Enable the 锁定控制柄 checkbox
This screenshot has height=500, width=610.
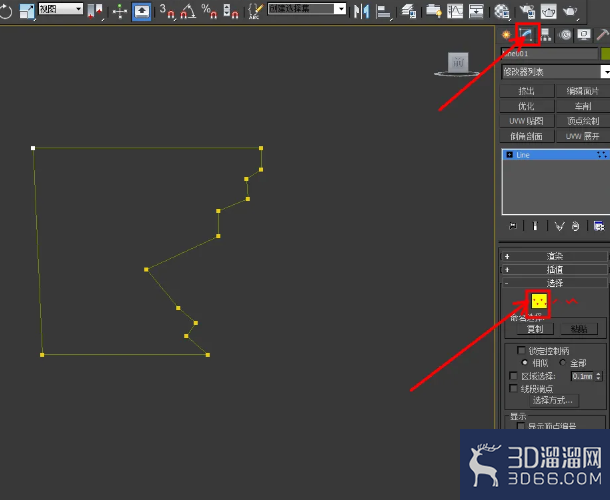tap(521, 351)
